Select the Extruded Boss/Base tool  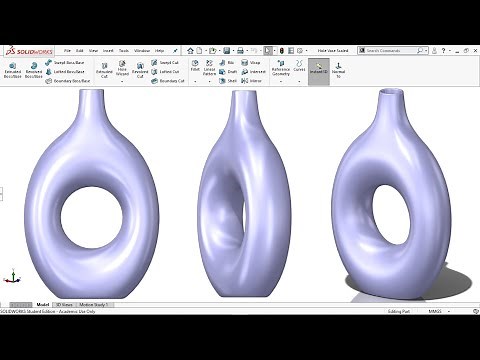[x=13, y=70]
